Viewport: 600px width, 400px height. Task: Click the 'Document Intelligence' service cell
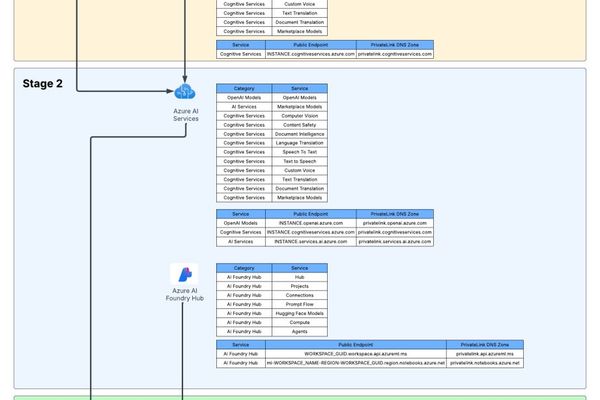[x=300, y=134]
